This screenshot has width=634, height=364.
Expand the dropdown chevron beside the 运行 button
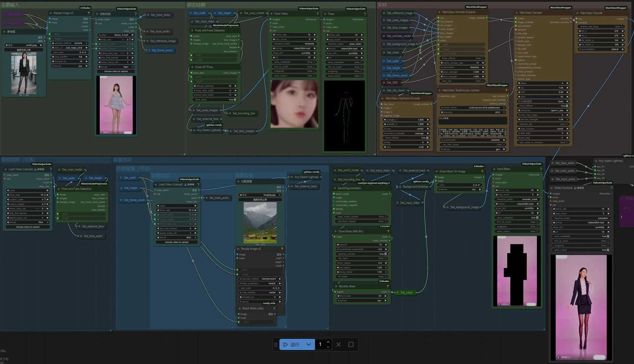(309, 344)
